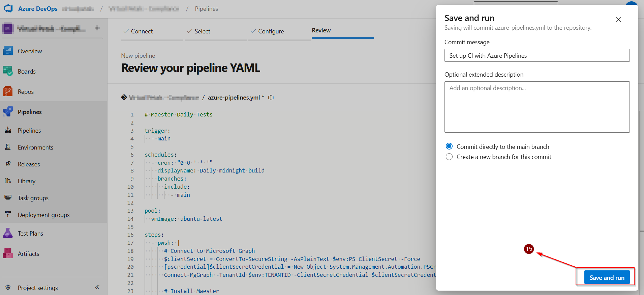Click the Save and run button
This screenshot has height=295, width=644.
pos(607,277)
